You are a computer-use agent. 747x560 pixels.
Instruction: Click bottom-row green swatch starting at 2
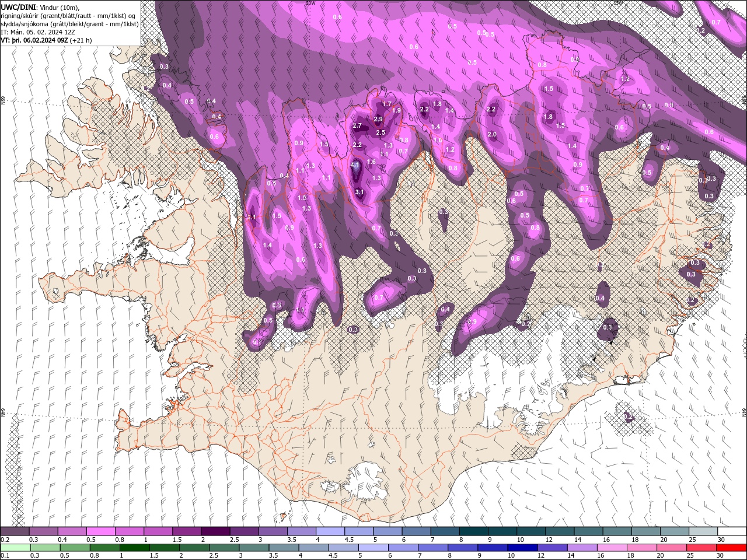[195, 548]
